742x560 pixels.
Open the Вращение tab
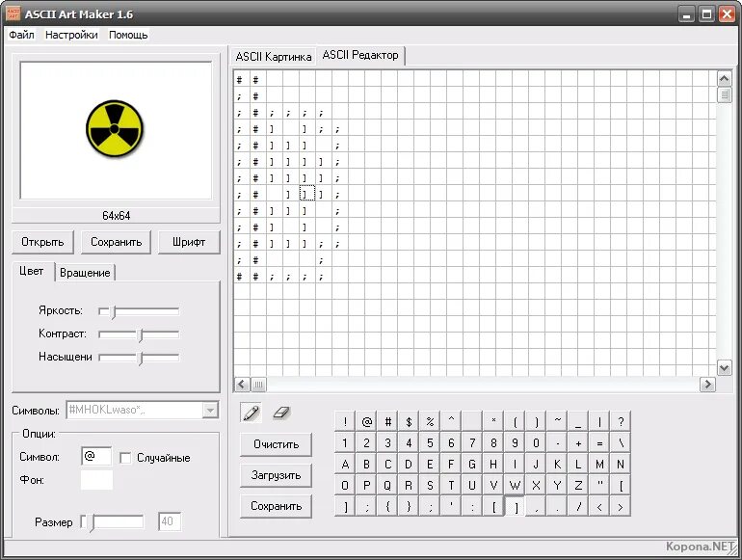[85, 273]
